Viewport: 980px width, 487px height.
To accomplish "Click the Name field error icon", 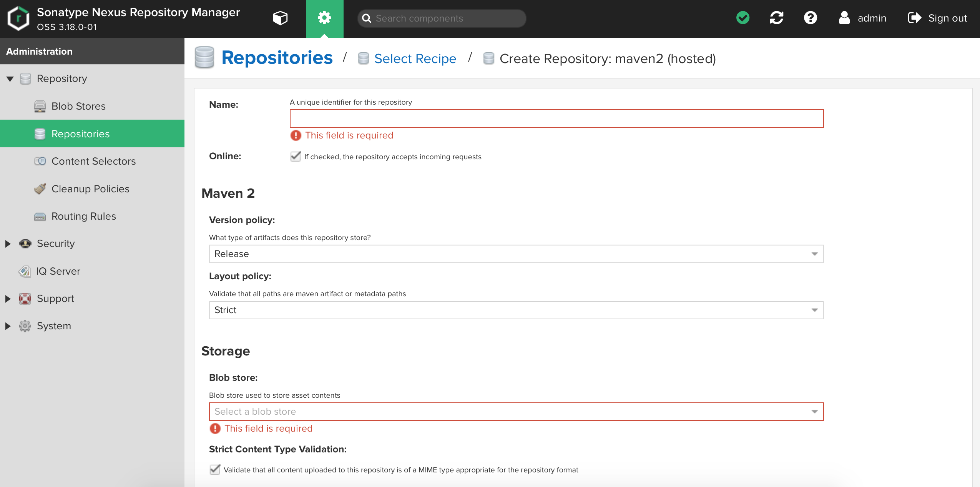I will (296, 135).
